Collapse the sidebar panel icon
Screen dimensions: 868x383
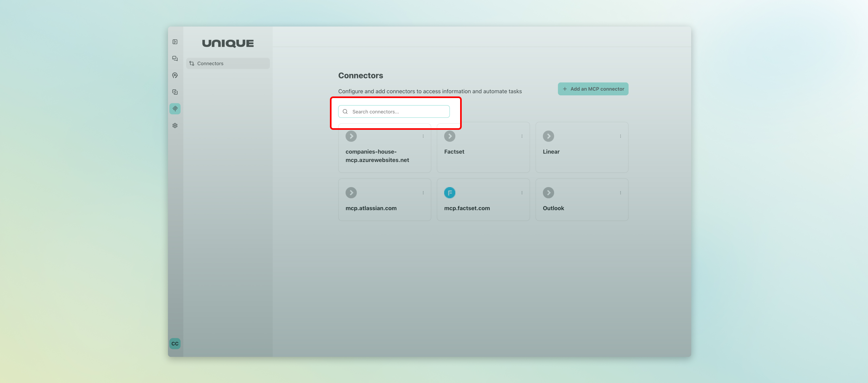point(175,42)
